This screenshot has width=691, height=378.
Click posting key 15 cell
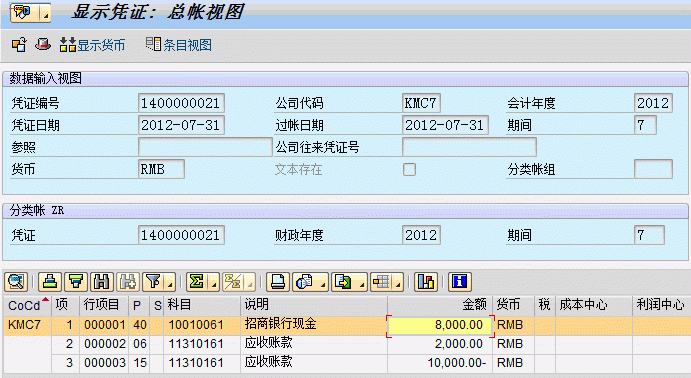140,363
